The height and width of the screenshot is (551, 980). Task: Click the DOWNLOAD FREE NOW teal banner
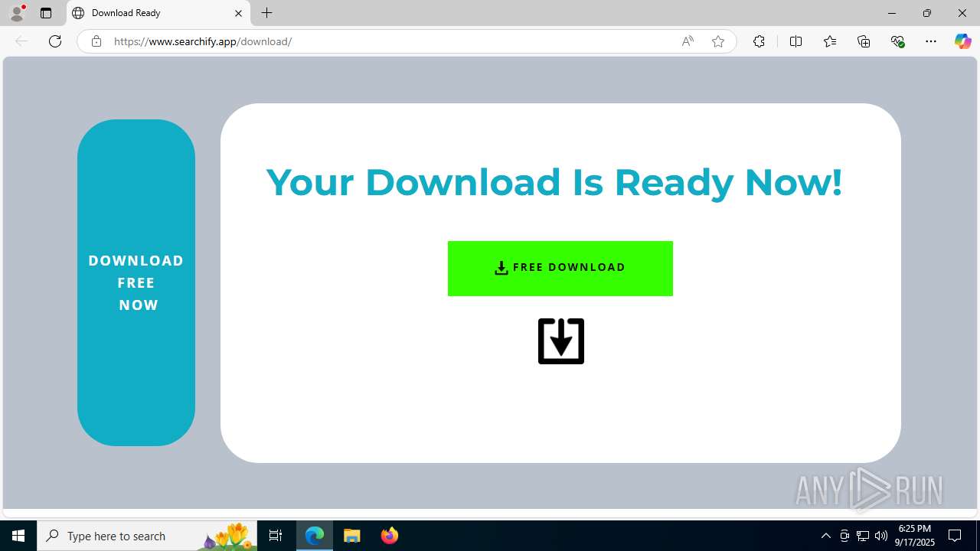coord(136,282)
